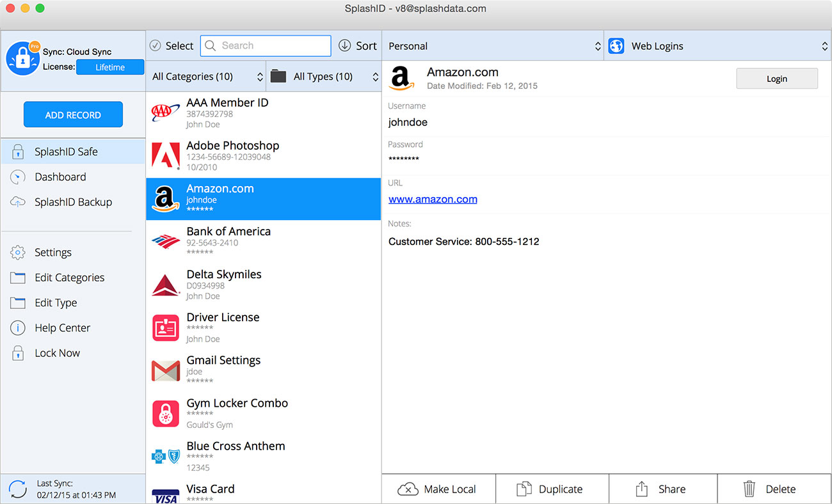Select the Gmail Settings record title
The width and height of the screenshot is (832, 504).
point(223,360)
